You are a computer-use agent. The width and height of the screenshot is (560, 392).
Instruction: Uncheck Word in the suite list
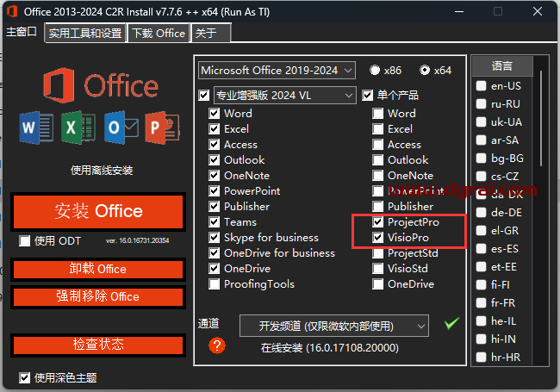coord(214,114)
